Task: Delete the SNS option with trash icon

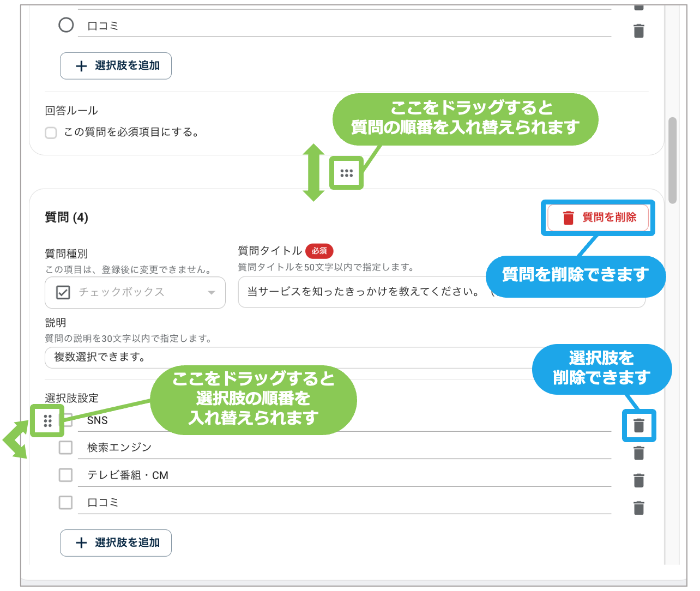Action: click(639, 425)
